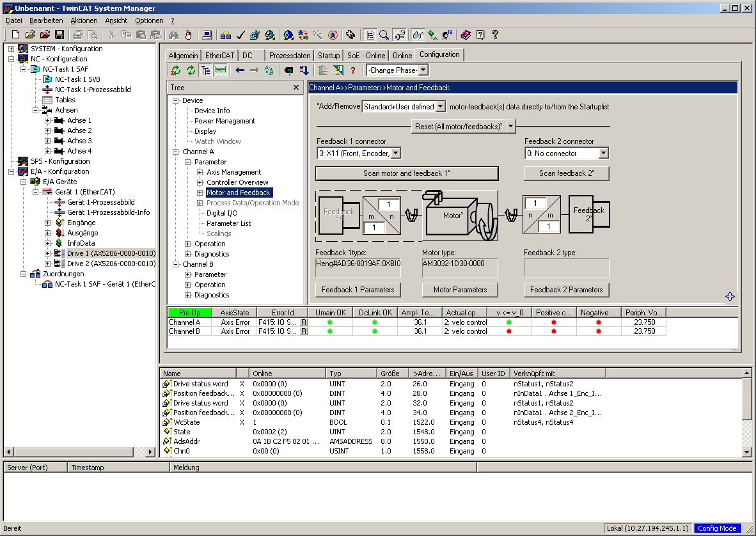Close the Tree pane with X
This screenshot has height=536, width=756.
296,87
